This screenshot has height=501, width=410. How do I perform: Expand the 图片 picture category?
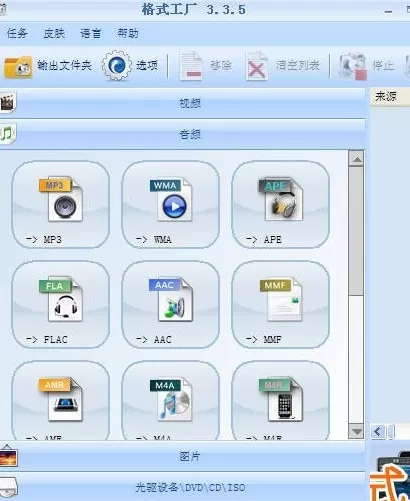point(183,456)
